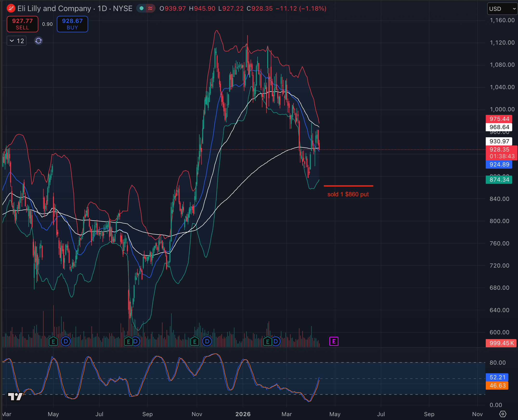
Task: Toggle the market status switch in the header
Action: (x=141, y=8)
